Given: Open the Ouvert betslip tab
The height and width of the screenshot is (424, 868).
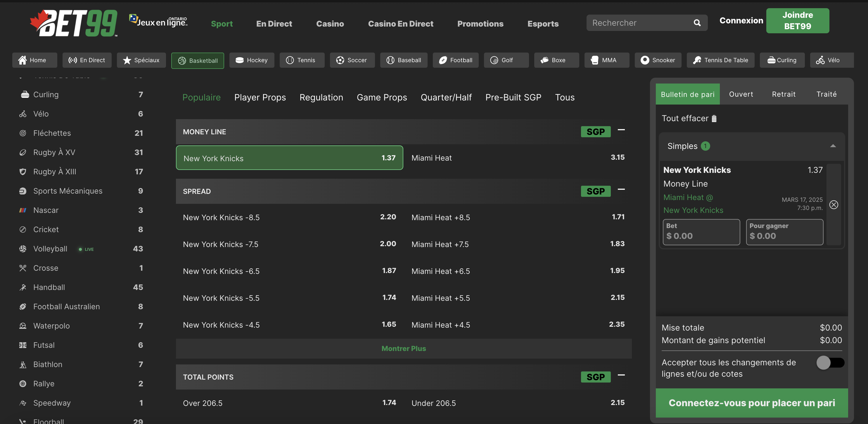Looking at the screenshot, I should tap(741, 94).
